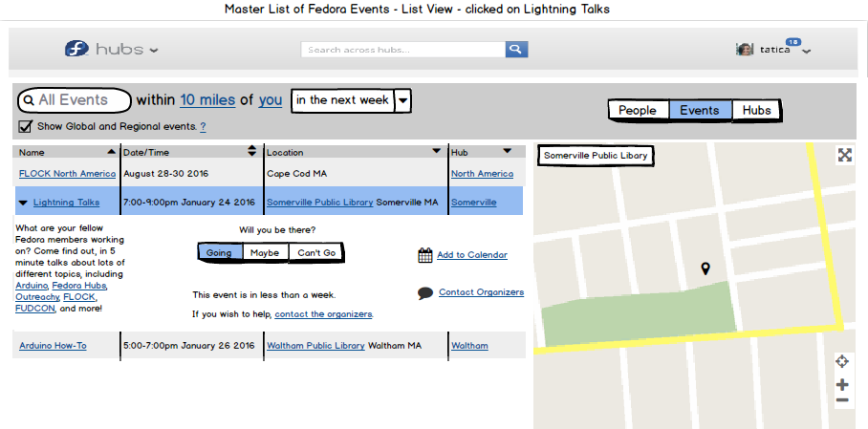Open the 'in the next week' dropdown

[403, 100]
